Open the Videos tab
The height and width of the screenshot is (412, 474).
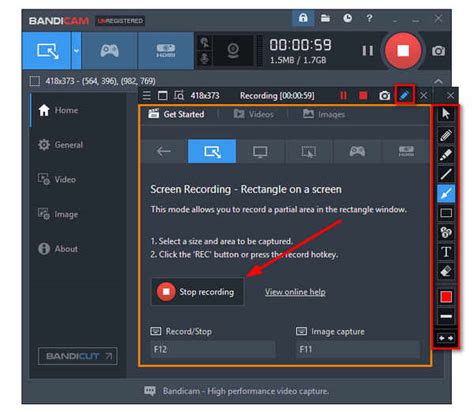click(254, 114)
